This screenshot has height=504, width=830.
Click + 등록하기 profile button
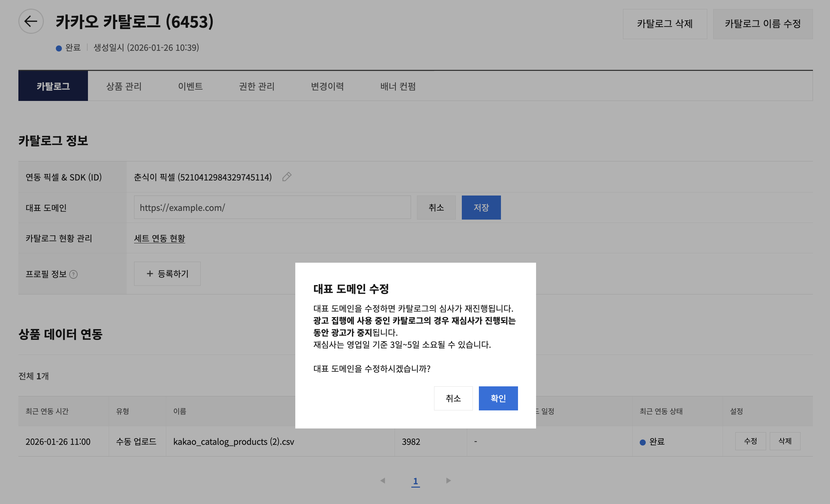(x=168, y=274)
